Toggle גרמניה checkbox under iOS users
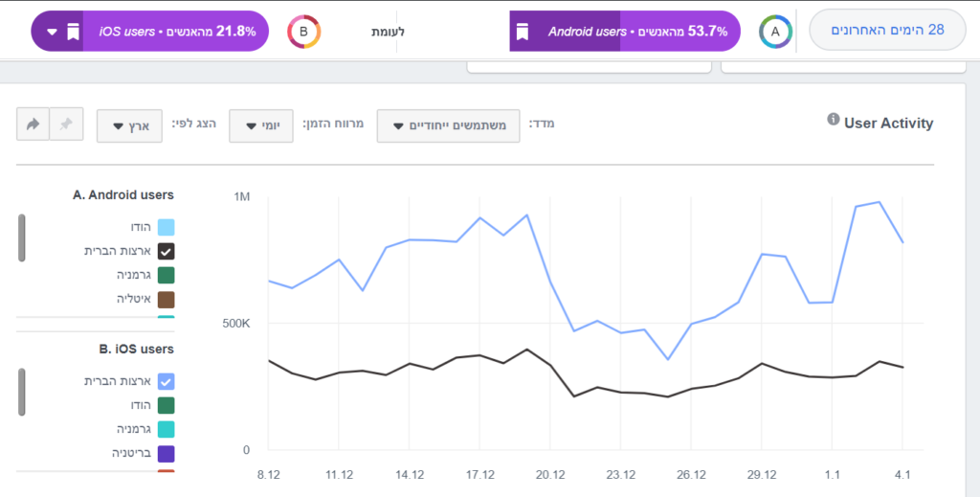This screenshot has width=980, height=497. coord(167,429)
